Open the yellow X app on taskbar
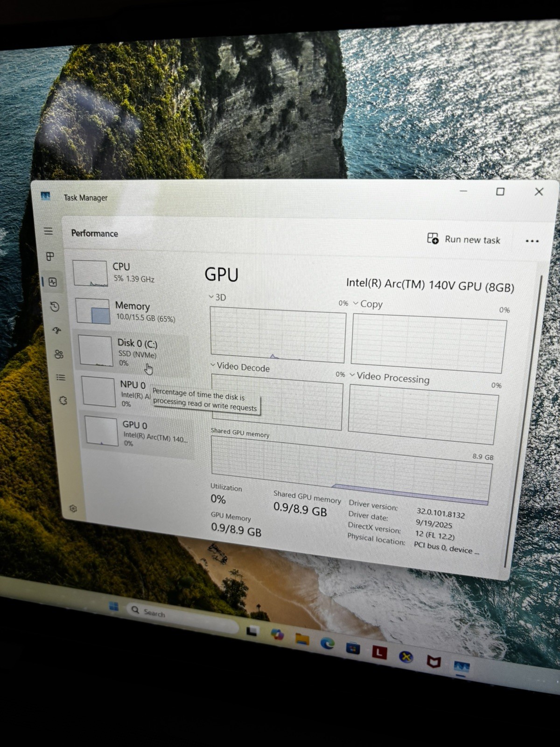 coord(406,657)
